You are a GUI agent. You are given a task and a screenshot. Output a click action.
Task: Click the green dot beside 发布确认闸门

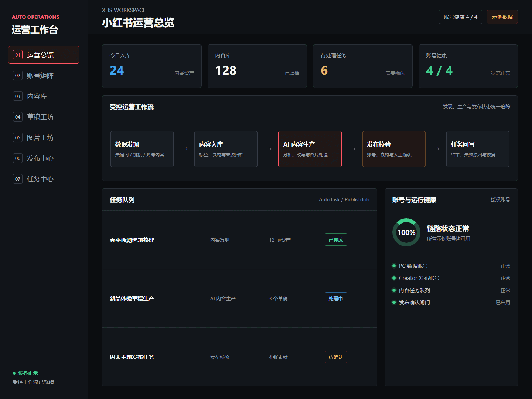point(394,303)
